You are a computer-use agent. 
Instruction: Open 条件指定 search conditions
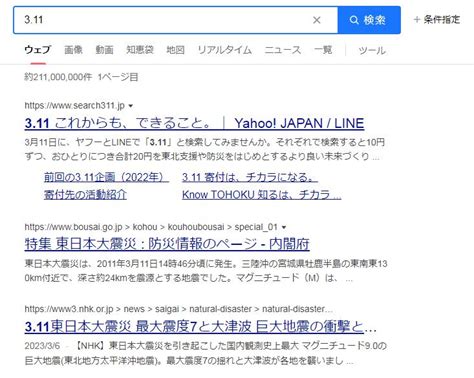point(437,20)
